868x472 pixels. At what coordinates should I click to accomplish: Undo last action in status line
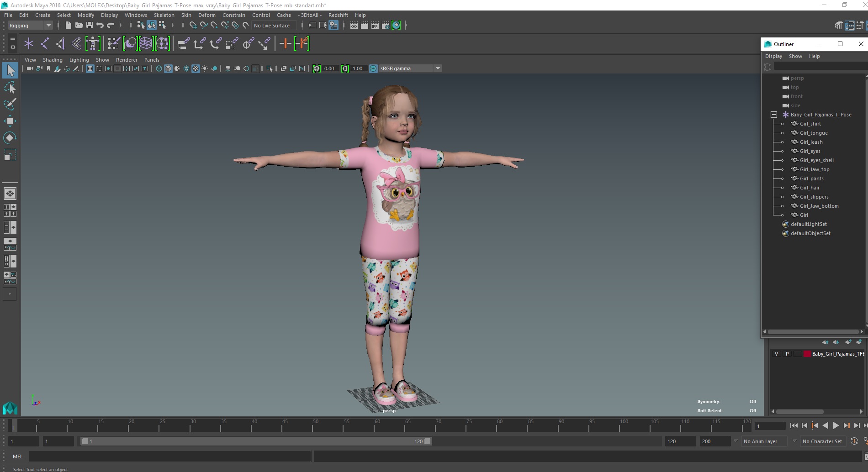100,26
